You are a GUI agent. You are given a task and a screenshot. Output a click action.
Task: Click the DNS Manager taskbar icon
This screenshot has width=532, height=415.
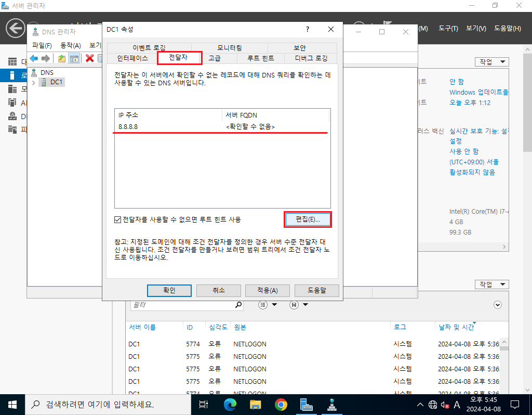tap(332, 405)
